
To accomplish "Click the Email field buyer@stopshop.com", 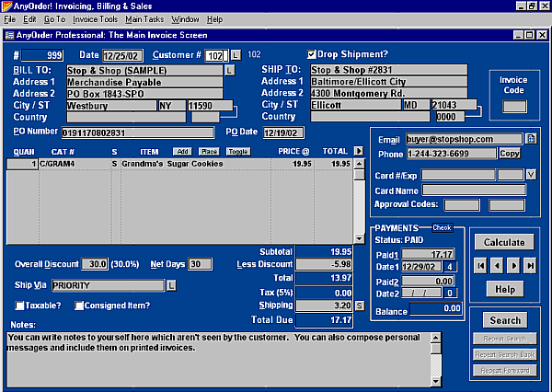I will click(x=464, y=139).
